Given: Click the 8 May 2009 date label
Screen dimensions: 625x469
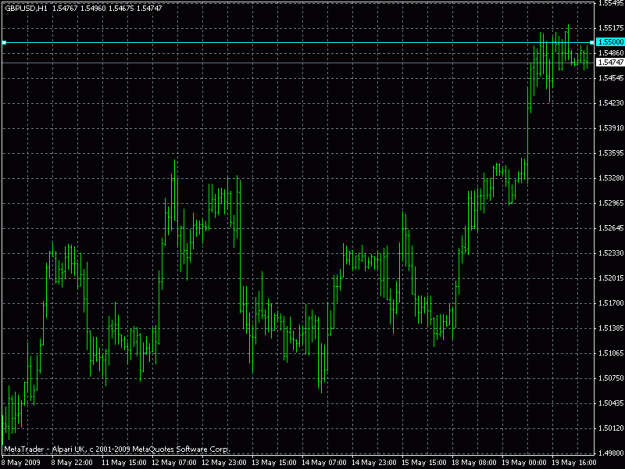Looking at the screenshot, I should click(21, 462).
